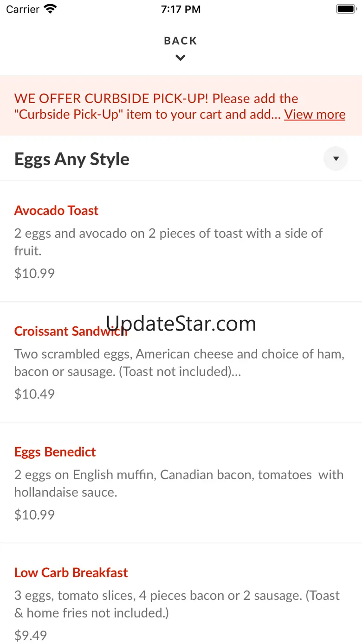
Task: Tap the down chevron below BACK
Action: 181,58
